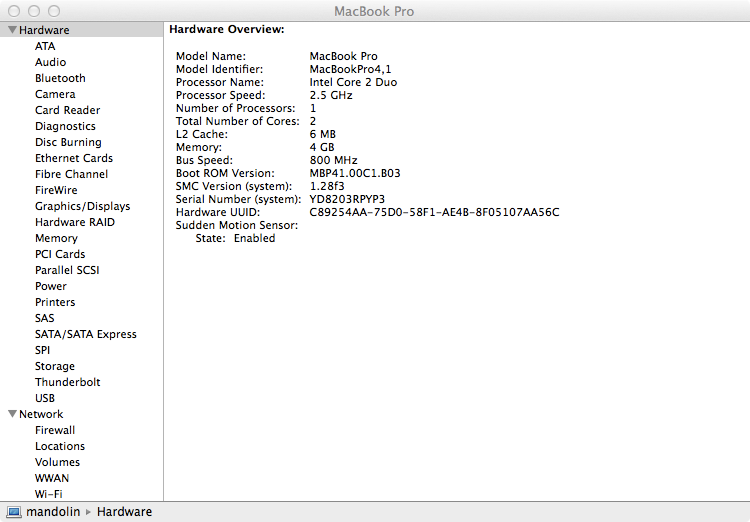Collapse the Hardware disclosure triangle
The height and width of the screenshot is (522, 750).
(x=12, y=30)
